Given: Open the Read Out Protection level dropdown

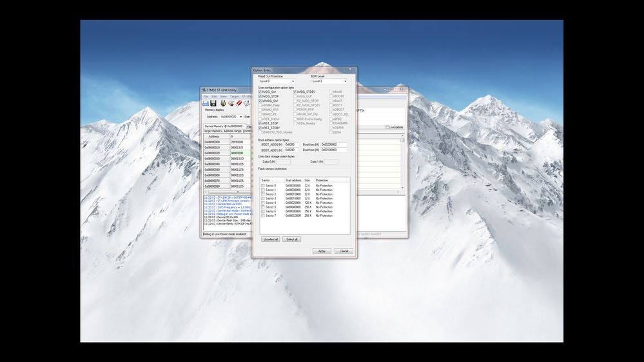Looking at the screenshot, I should [x=277, y=81].
